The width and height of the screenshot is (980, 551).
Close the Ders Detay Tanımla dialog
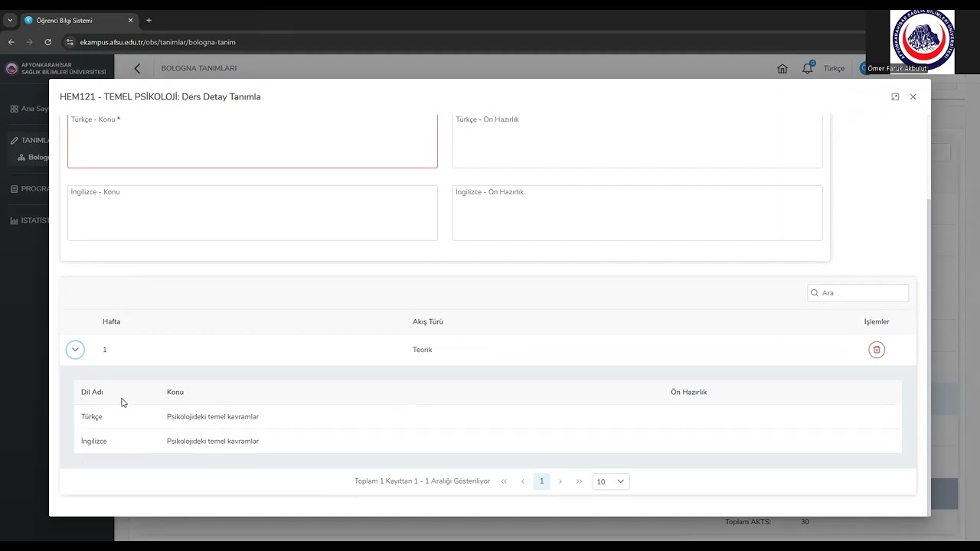[913, 97]
